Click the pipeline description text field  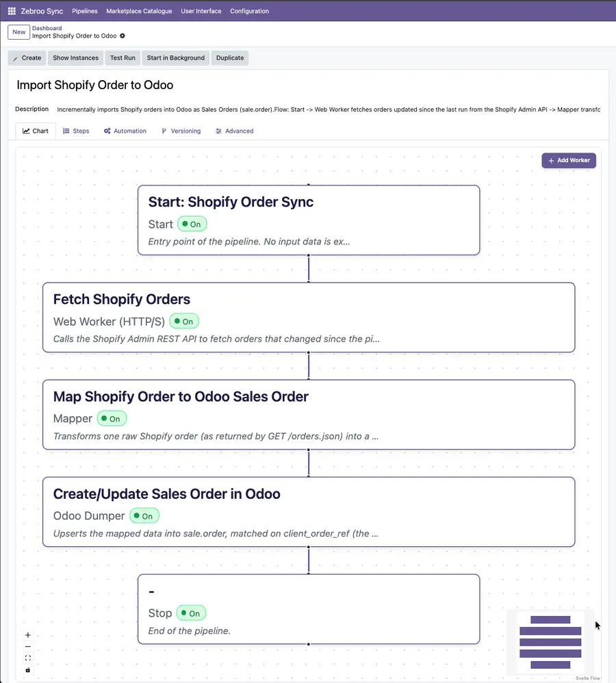pos(329,109)
